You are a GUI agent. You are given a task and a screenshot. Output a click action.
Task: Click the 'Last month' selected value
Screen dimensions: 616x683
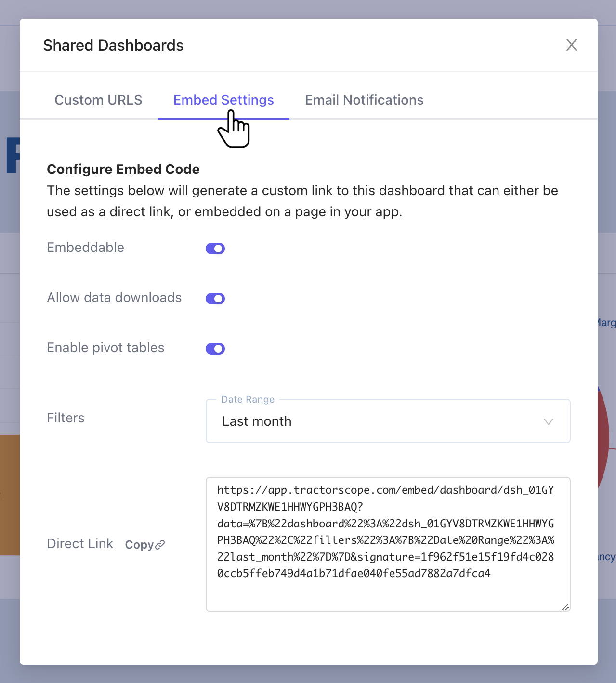click(257, 421)
